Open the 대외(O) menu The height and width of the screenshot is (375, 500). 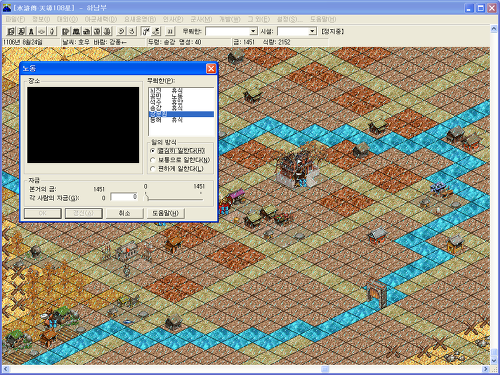67,19
